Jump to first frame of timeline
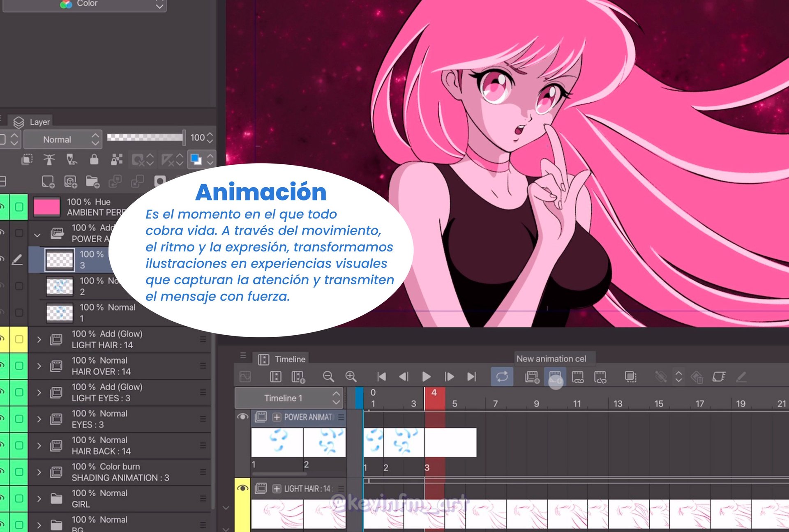Image resolution: width=789 pixels, height=532 pixels. point(381,376)
